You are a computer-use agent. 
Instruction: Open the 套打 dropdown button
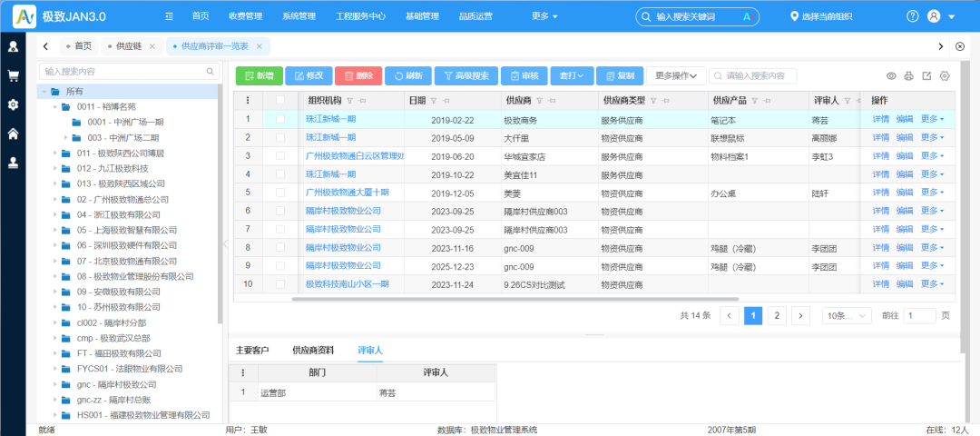(571, 75)
